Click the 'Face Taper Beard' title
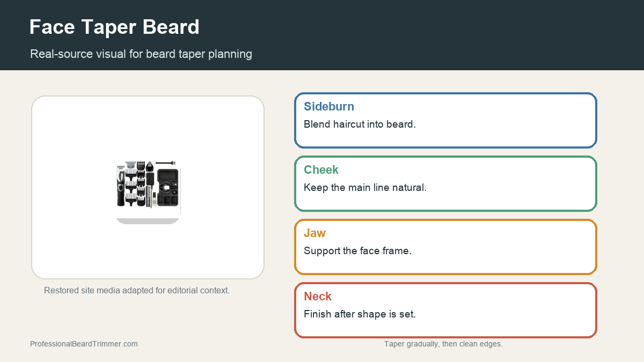The height and width of the screenshot is (362, 644). click(114, 27)
